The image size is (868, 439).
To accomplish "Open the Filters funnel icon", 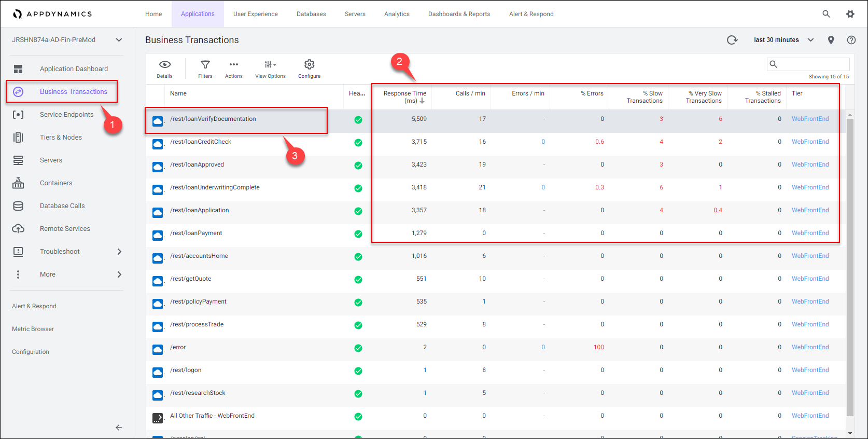I will [205, 68].
